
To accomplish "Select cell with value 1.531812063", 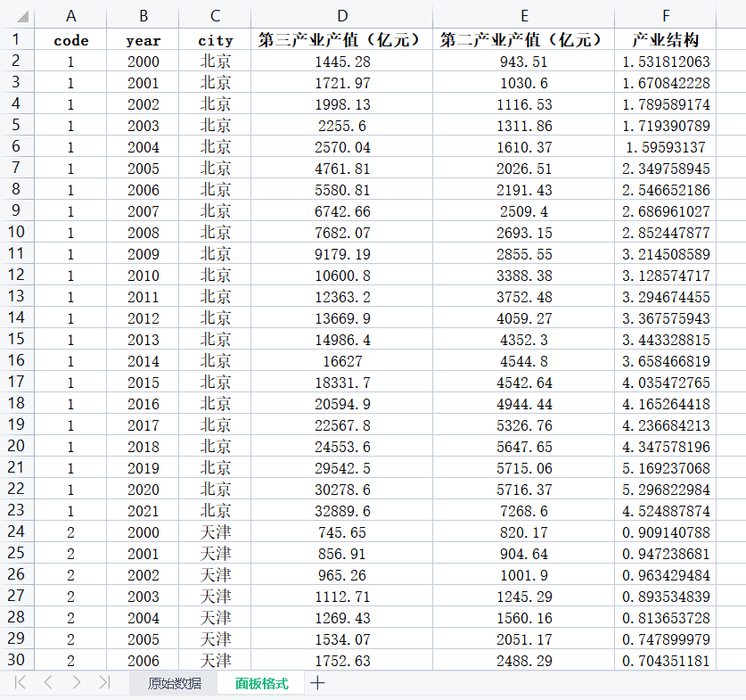I will tap(666, 61).
